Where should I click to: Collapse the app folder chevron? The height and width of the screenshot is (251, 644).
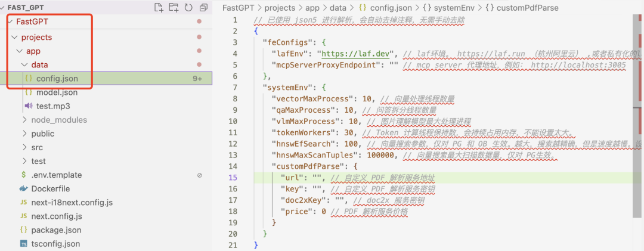(20, 51)
